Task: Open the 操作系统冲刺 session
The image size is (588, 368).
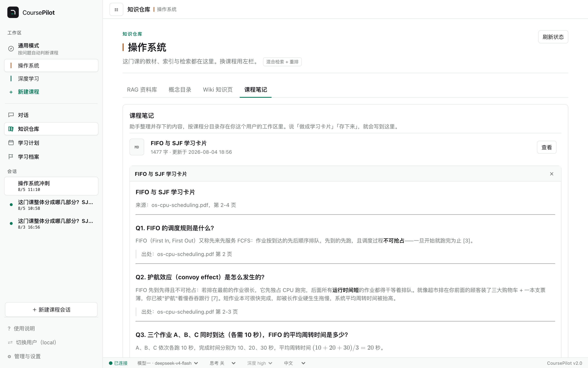Action: (51, 186)
